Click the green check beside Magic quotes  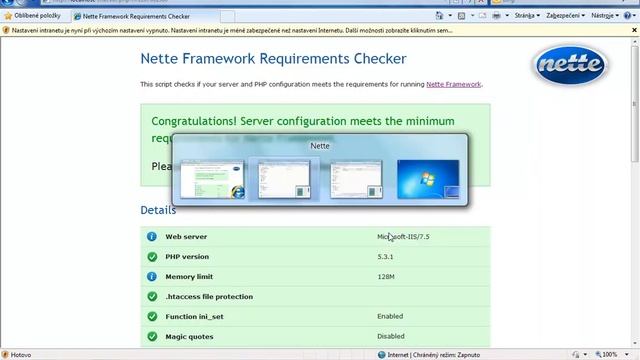(152, 336)
